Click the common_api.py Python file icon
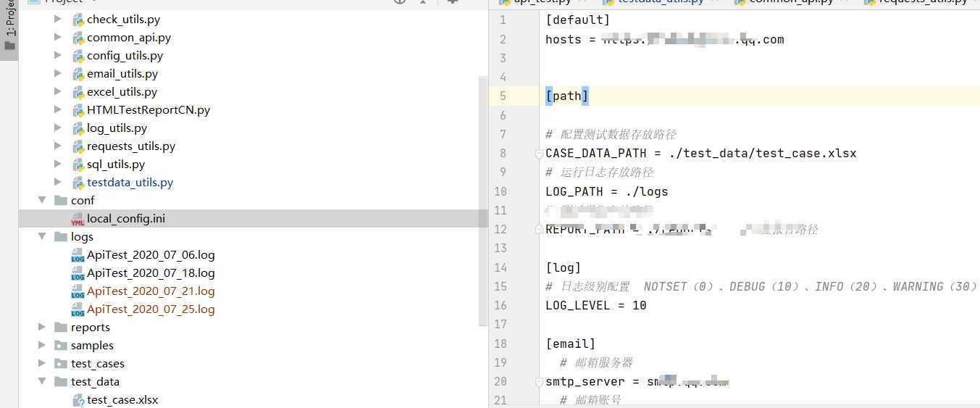 pos(78,38)
